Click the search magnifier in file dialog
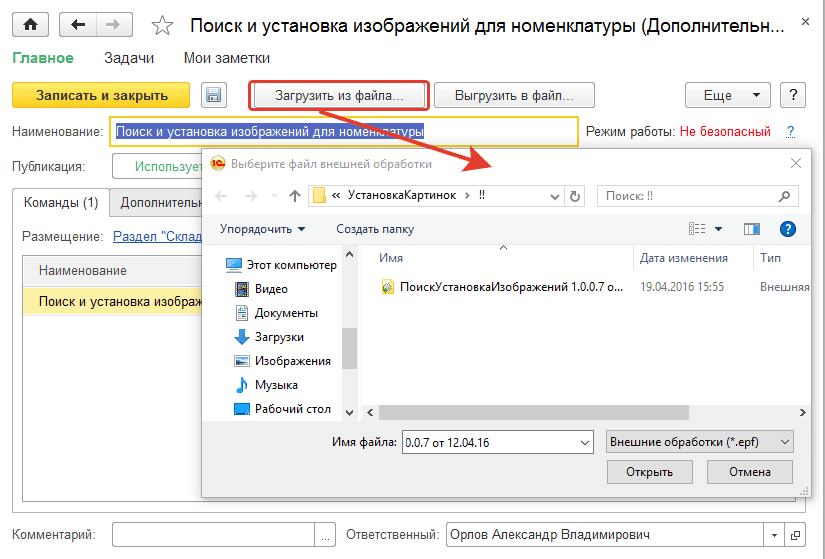Image resolution: width=825 pixels, height=559 pixels. point(784,196)
